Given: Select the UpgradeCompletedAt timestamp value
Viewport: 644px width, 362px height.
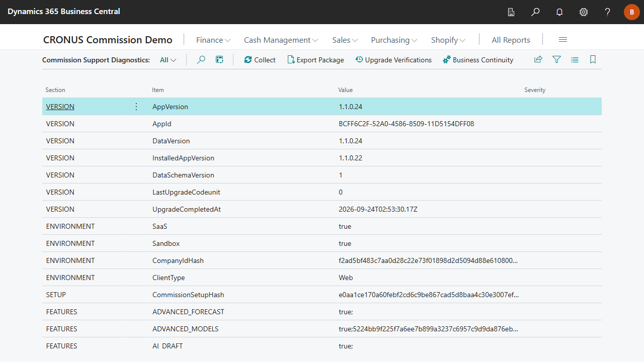Looking at the screenshot, I should click(x=378, y=209).
